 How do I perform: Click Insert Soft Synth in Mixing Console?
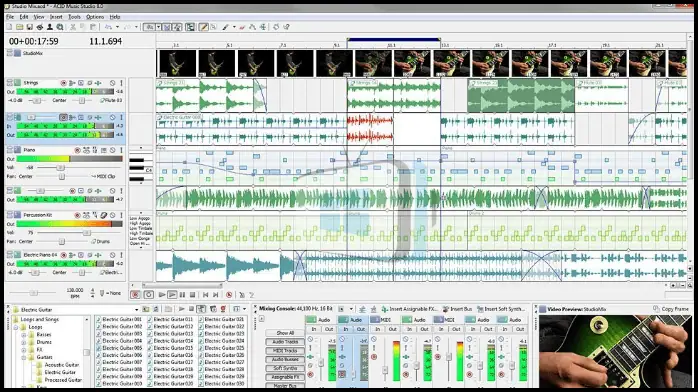tap(501, 309)
